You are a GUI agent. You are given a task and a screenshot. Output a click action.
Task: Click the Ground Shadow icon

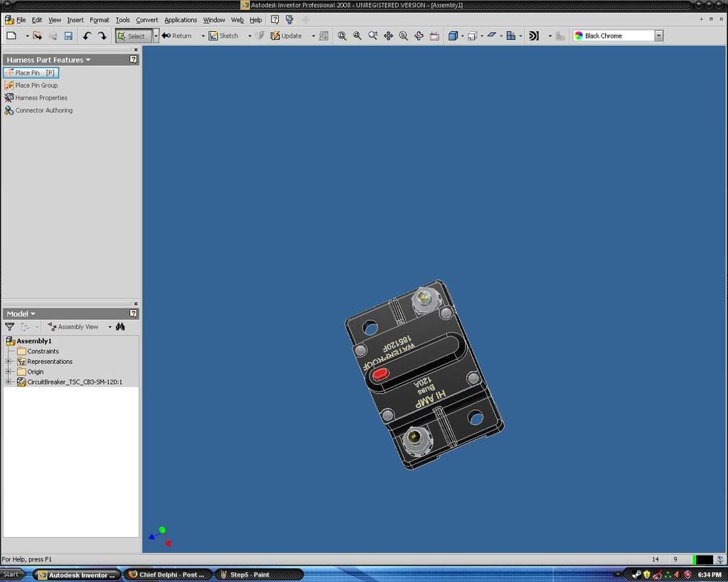pos(492,36)
